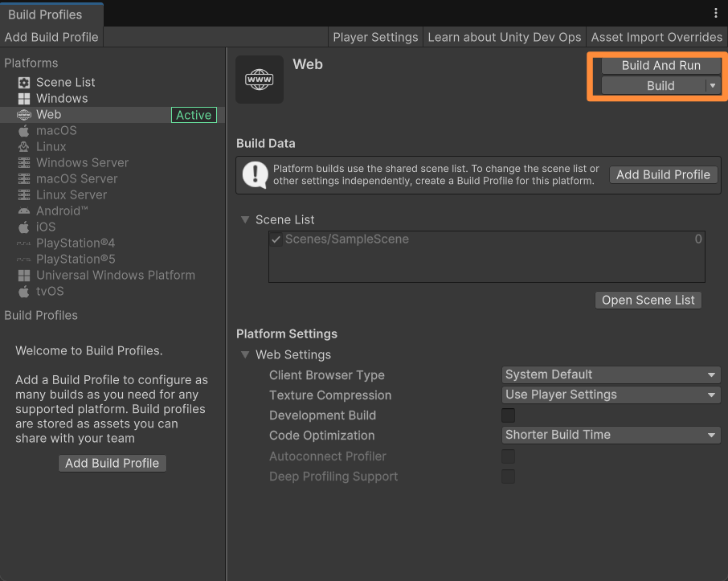Viewport: 728px width, 581px height.
Task: Click Add Build Profile under welcome message
Action: (112, 464)
